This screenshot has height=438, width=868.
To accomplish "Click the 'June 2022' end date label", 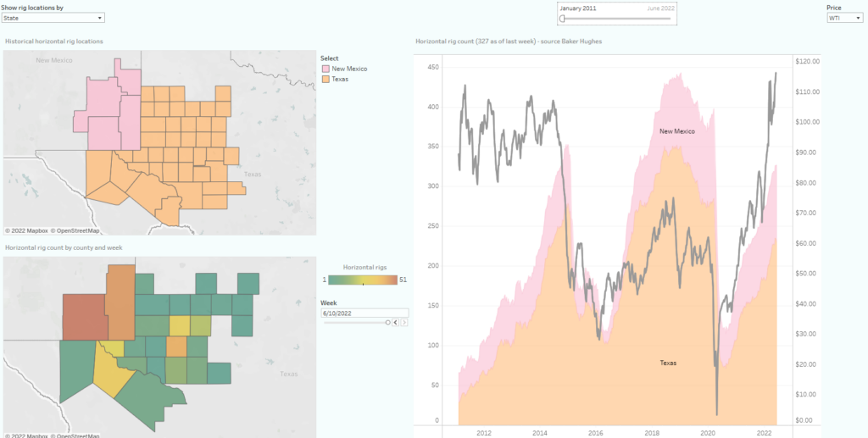I will pyautogui.click(x=660, y=8).
